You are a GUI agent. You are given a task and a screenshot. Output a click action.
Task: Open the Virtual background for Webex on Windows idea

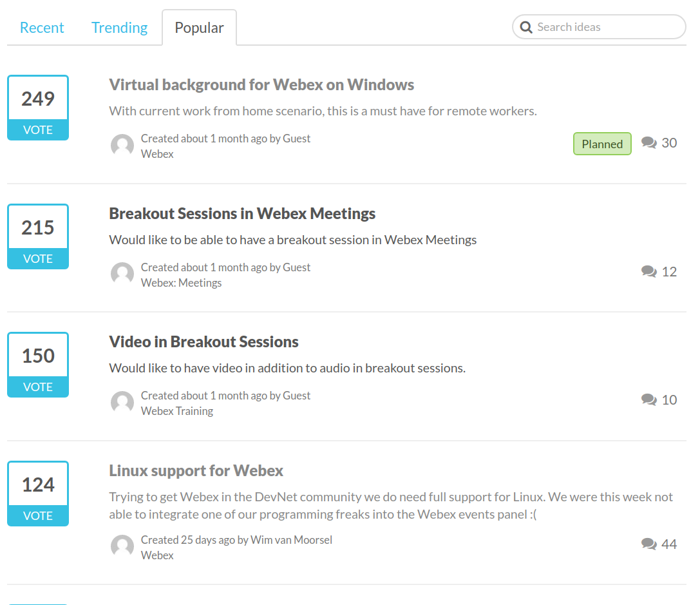coord(261,85)
